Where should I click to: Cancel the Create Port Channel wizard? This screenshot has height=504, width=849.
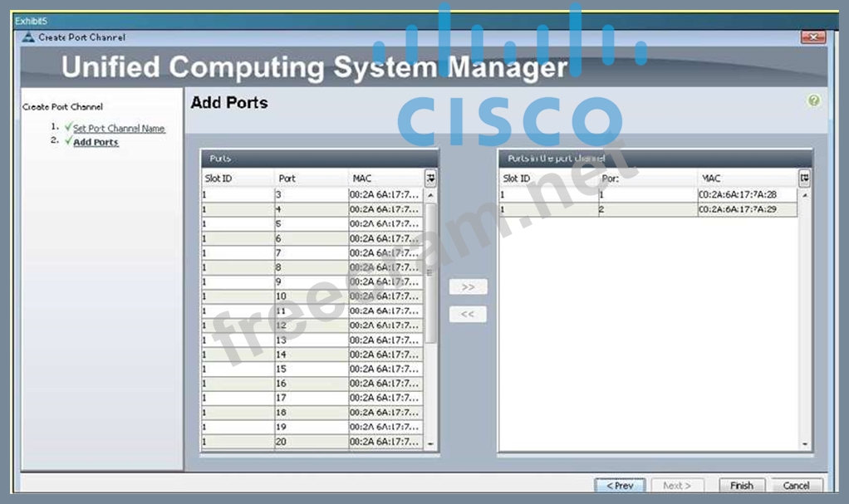point(795,486)
